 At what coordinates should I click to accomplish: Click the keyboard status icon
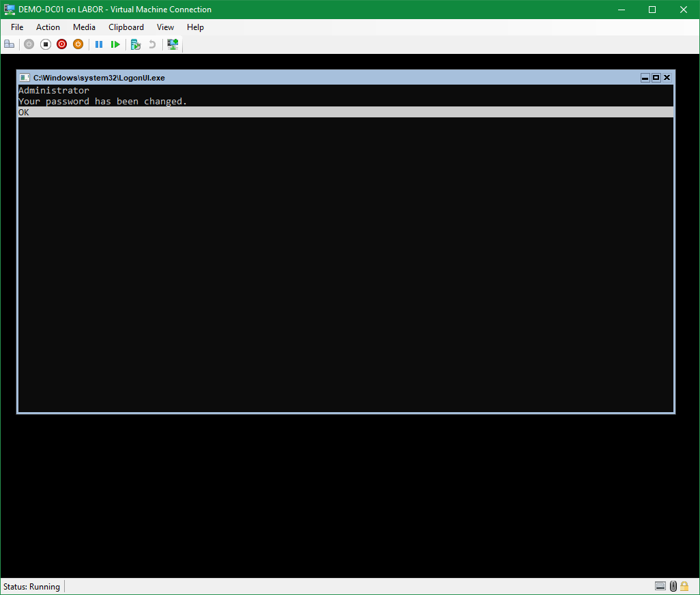(660, 586)
